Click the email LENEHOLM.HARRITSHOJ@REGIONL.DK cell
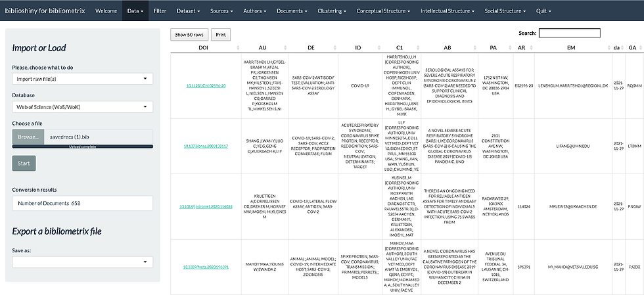The width and height of the screenshot is (644, 295). [x=573, y=85]
